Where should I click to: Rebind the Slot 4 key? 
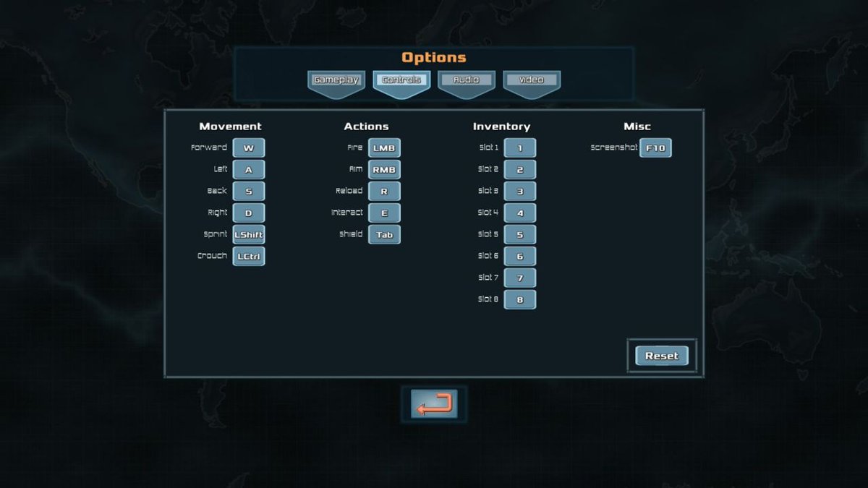[x=520, y=213]
